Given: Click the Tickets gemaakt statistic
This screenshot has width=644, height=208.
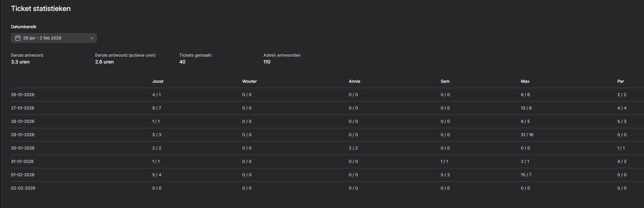Looking at the screenshot, I should pos(195,58).
